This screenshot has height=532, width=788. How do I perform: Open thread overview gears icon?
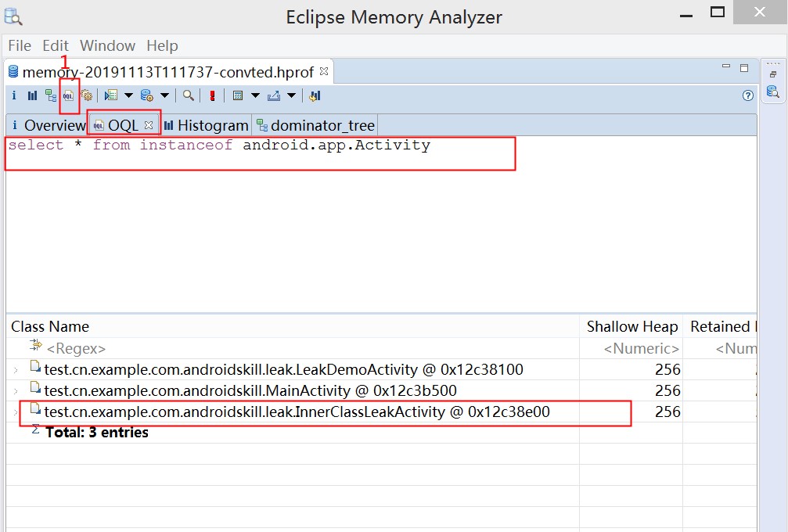pos(86,95)
